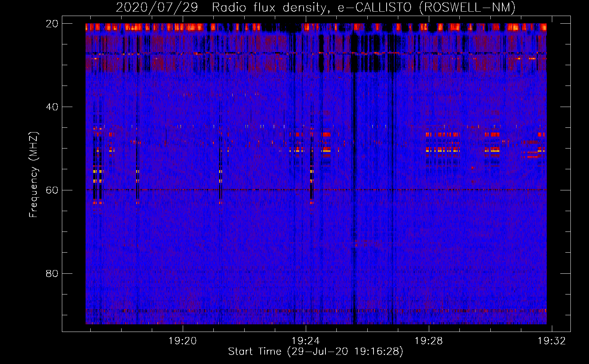Click the 'Frequency (MHZ)' axis label
This screenshot has width=589, height=364.
pyautogui.click(x=33, y=175)
